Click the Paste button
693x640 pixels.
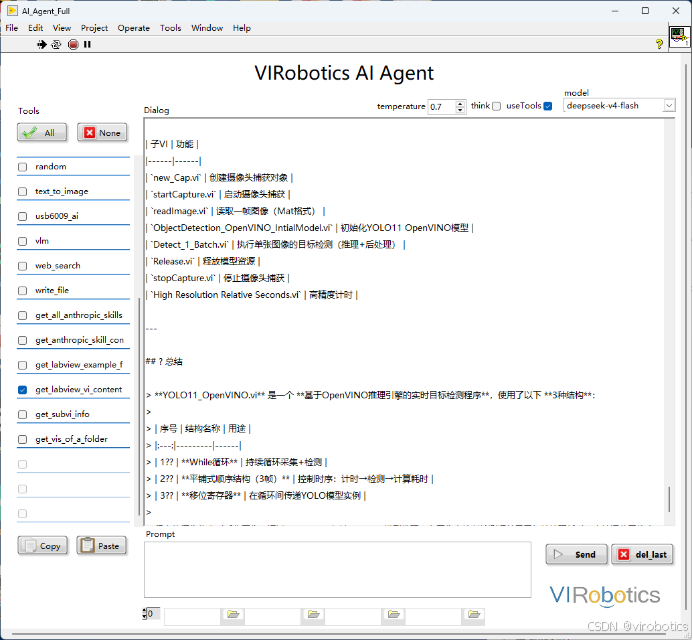pyautogui.click(x=101, y=545)
